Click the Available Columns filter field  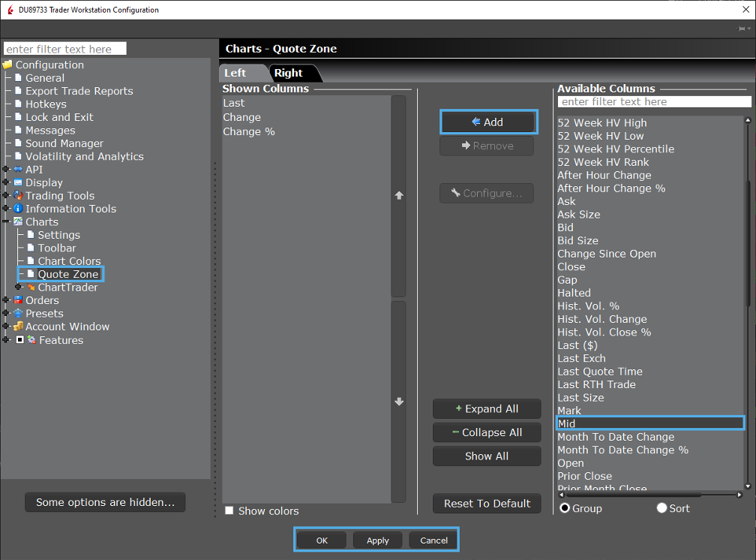tap(654, 102)
